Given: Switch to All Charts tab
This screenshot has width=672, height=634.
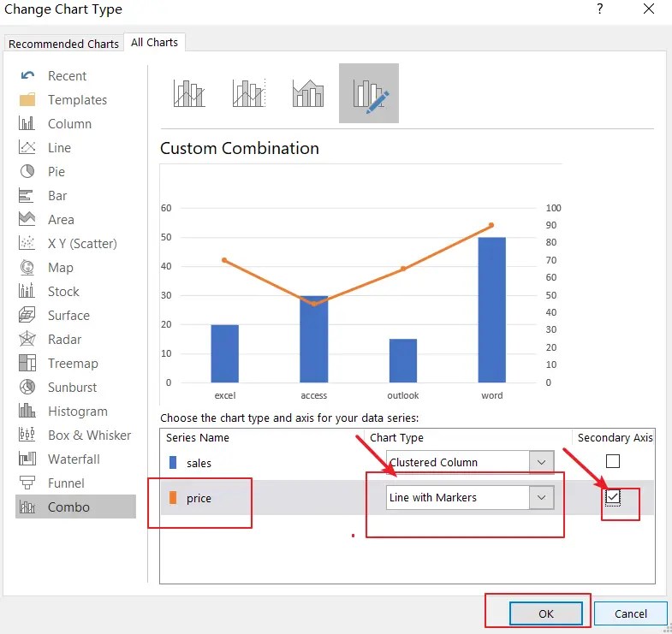Looking at the screenshot, I should tap(154, 43).
